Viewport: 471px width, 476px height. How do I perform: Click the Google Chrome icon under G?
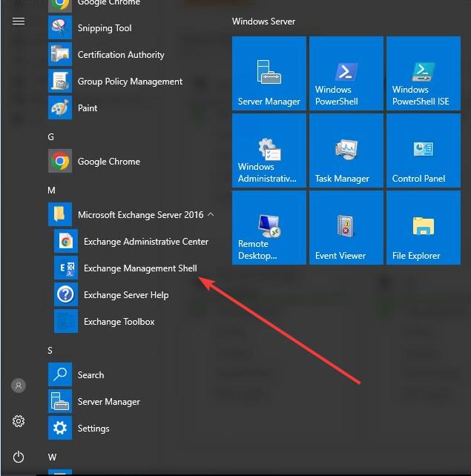[60, 161]
